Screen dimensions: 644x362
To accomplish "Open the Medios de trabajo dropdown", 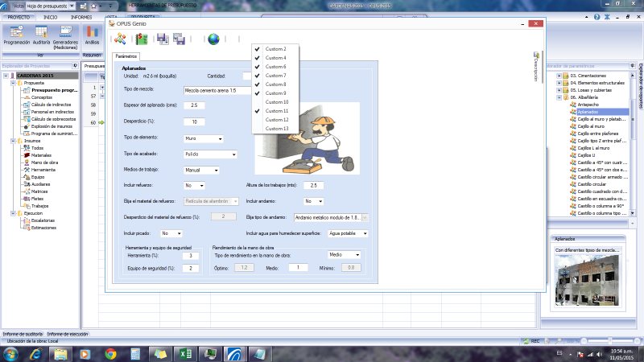I will [202, 171].
